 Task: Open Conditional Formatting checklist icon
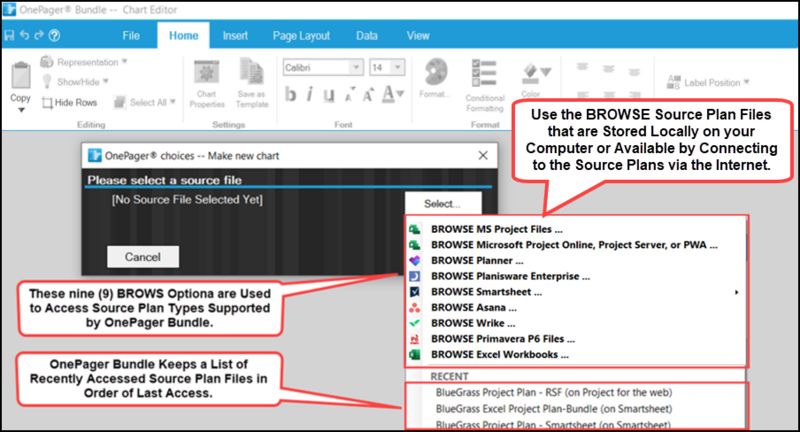pos(484,73)
